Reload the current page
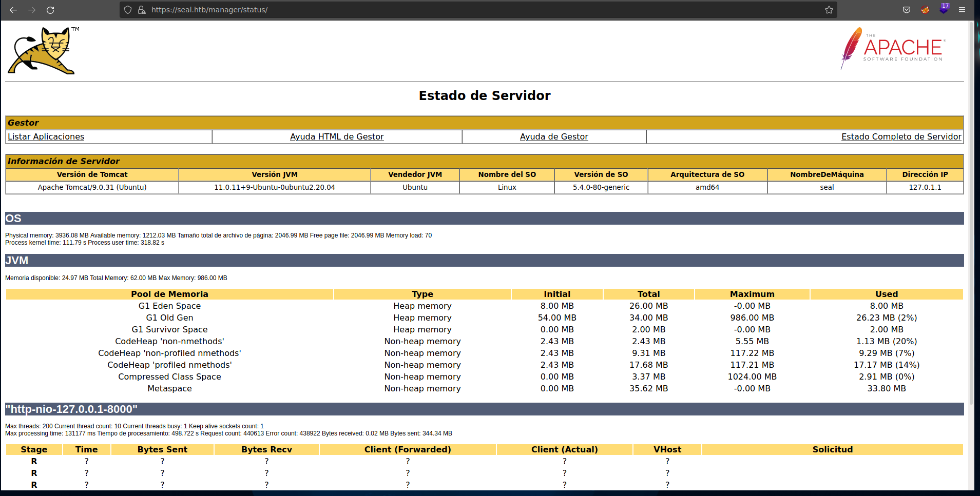 click(50, 10)
